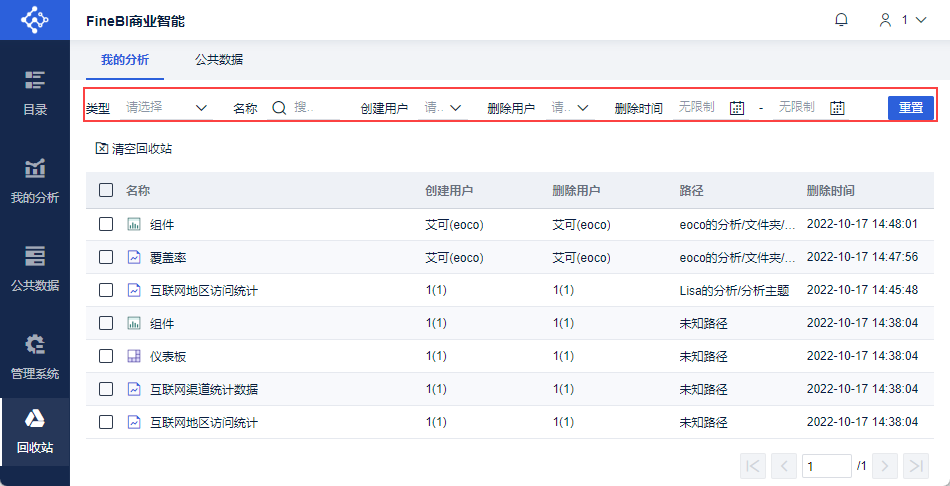
Task: Switch to the 公共数据 tab
Action: pos(218,59)
